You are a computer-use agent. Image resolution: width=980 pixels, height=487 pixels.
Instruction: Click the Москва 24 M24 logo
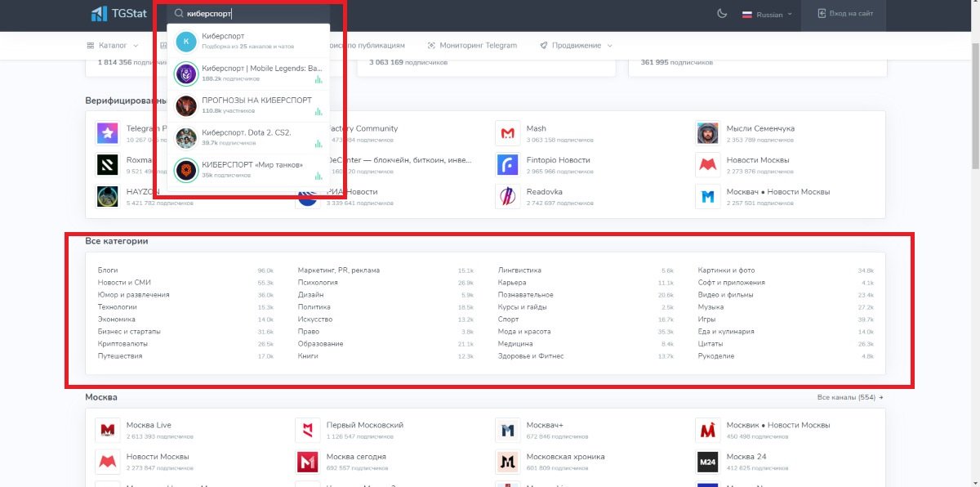[707, 462]
